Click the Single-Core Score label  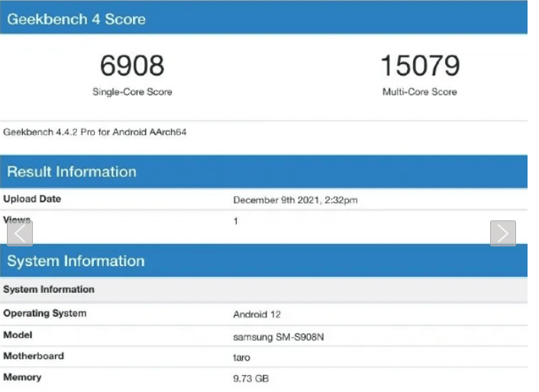tap(132, 92)
